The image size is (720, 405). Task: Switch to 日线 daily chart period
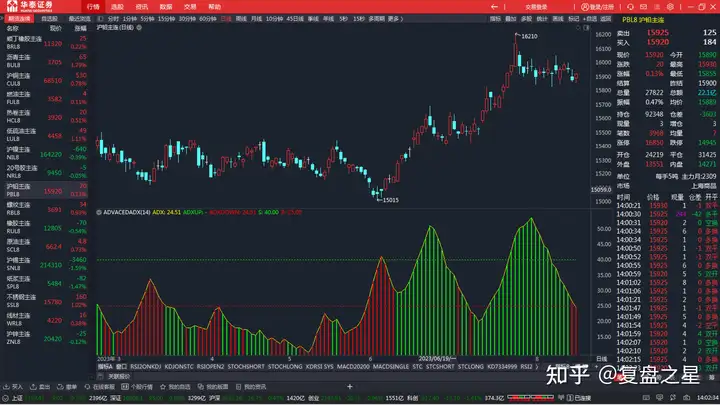tap(226, 18)
